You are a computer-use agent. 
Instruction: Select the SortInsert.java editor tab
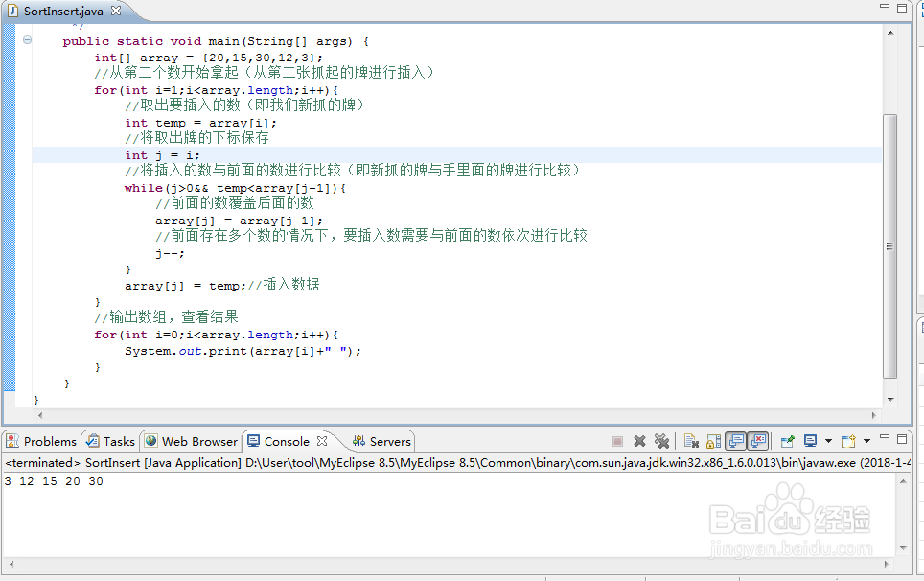pyautogui.click(x=63, y=11)
